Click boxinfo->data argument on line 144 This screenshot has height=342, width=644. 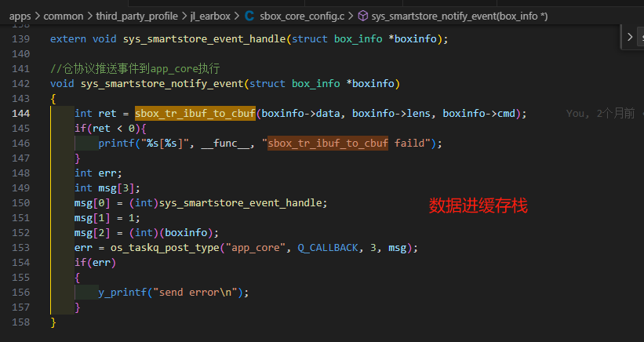[300, 114]
